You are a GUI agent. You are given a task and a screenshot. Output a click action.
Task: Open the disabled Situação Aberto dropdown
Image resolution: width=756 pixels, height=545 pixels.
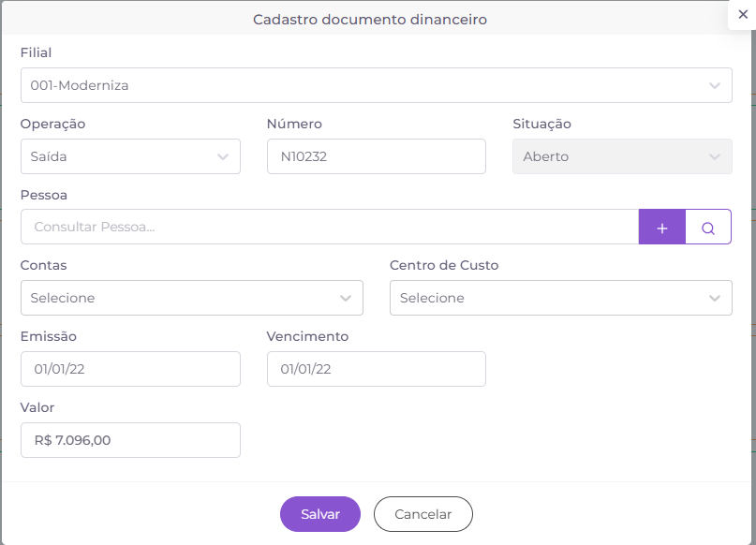622,156
